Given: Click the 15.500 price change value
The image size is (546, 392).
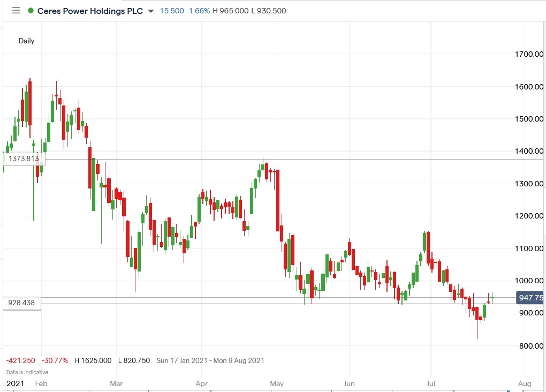Looking at the screenshot, I should coord(172,11).
